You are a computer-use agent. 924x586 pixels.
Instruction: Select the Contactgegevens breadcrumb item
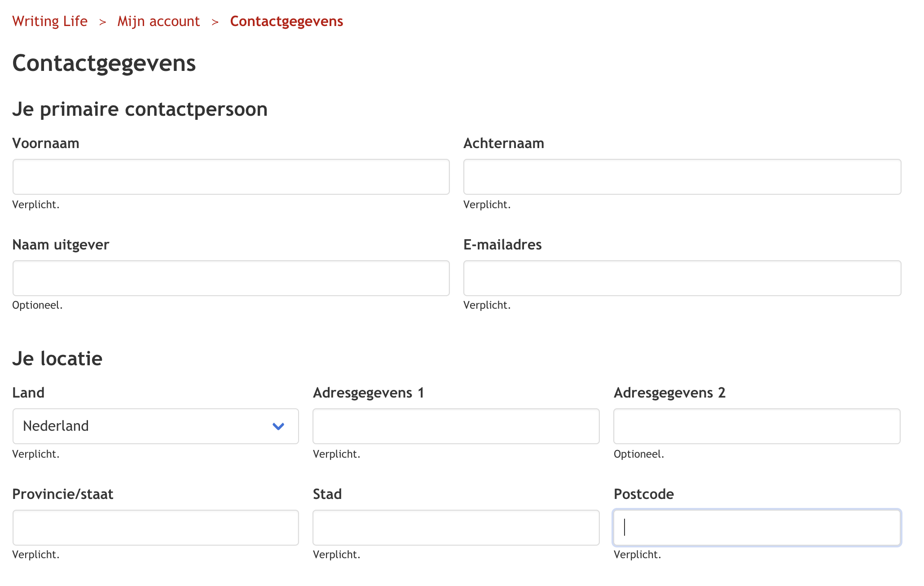click(286, 21)
